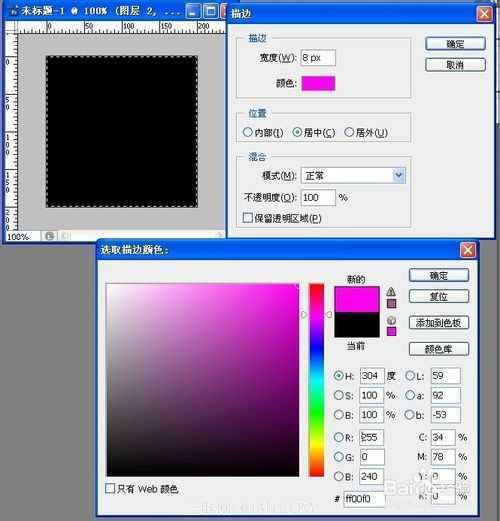Screen dimensions: 500x521
Task: Select the H hue radio button
Action: pyautogui.click(x=339, y=376)
